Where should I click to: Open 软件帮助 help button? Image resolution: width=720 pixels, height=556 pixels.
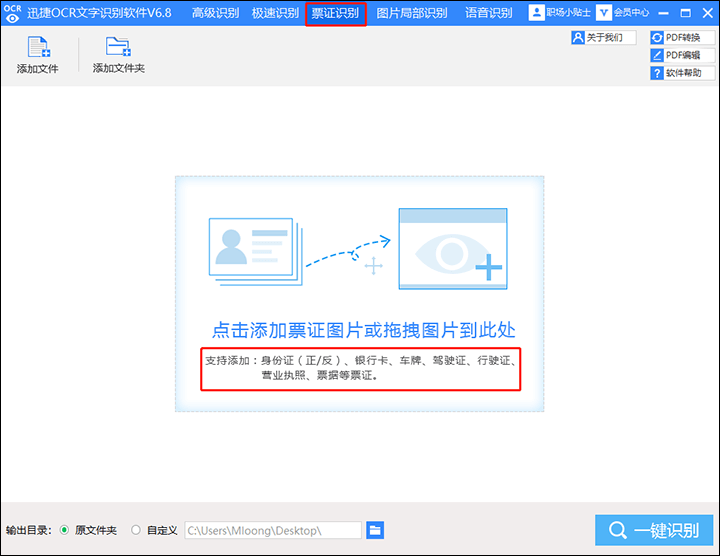pyautogui.click(x=682, y=73)
